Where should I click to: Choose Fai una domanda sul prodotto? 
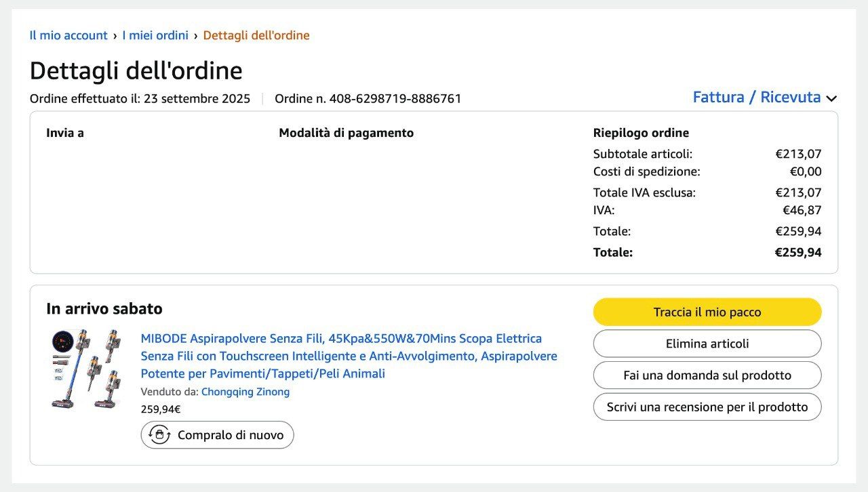[x=707, y=375]
